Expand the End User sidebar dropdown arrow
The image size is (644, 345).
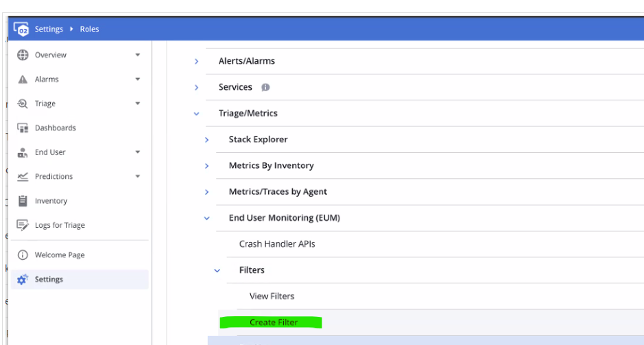[138, 152]
